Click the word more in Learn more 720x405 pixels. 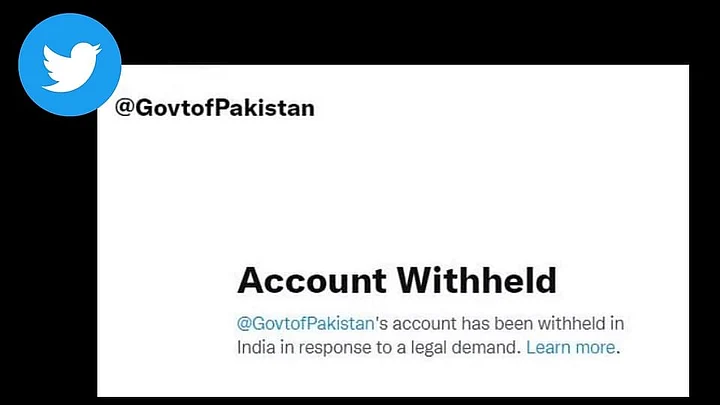tap(595, 347)
